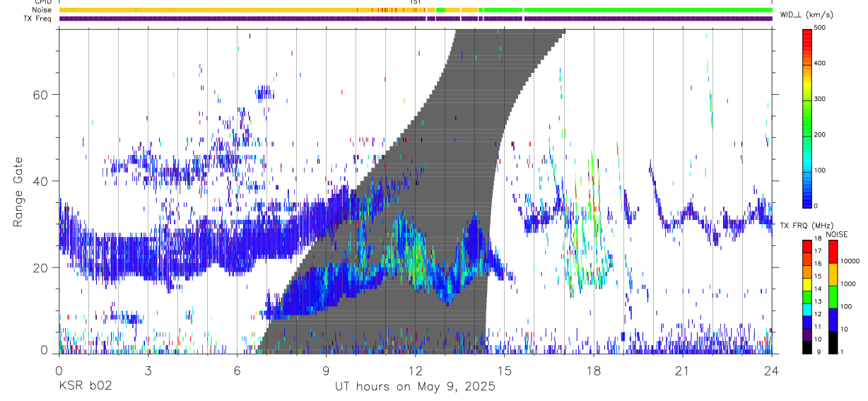This screenshot has width=868, height=401.
Task: Click the '300' label on WID color bar
Action: point(820,99)
